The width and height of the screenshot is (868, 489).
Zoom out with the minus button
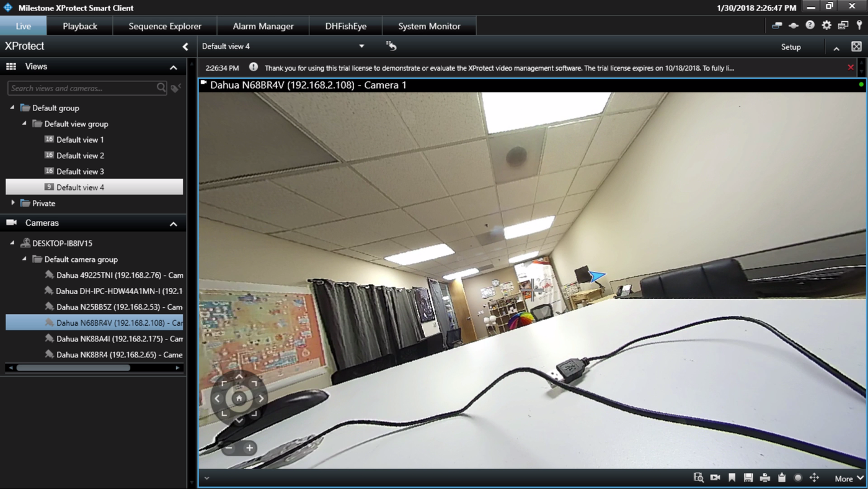tap(229, 448)
